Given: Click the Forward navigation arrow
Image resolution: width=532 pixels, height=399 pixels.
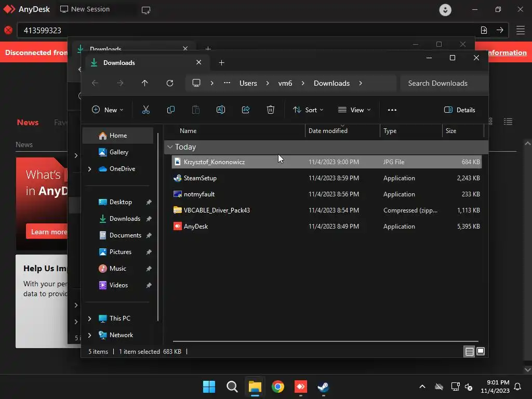Looking at the screenshot, I should pos(120,83).
